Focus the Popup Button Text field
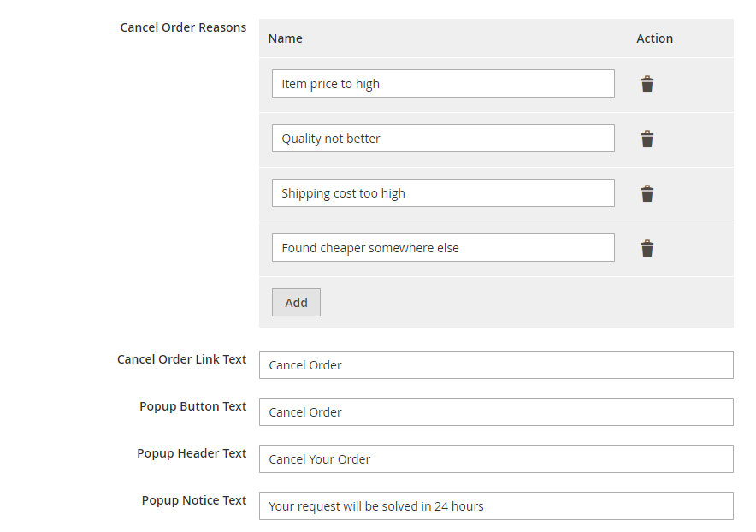This screenshot has width=756, height=532. [x=496, y=412]
